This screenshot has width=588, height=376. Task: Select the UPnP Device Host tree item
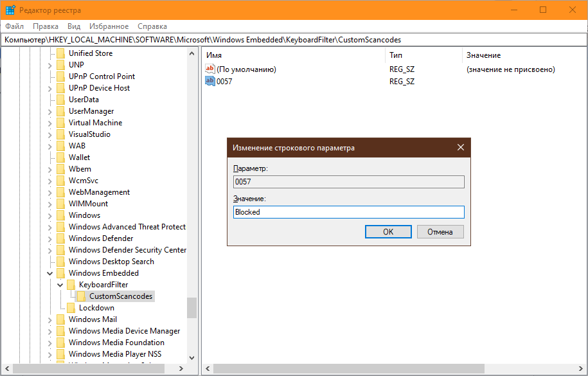click(99, 88)
